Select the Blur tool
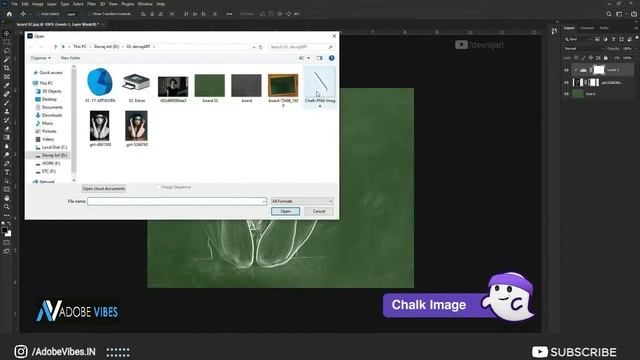Viewport: 640px width, 360px height. (7, 146)
